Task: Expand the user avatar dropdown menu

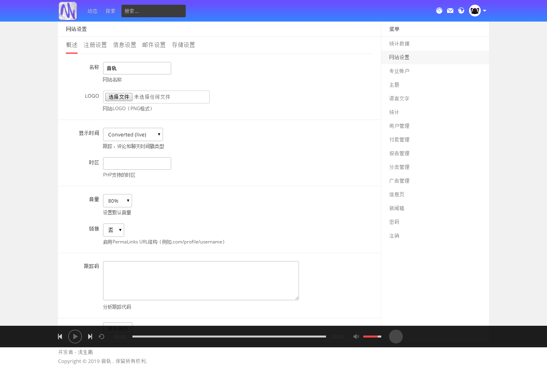Action: tap(478, 11)
